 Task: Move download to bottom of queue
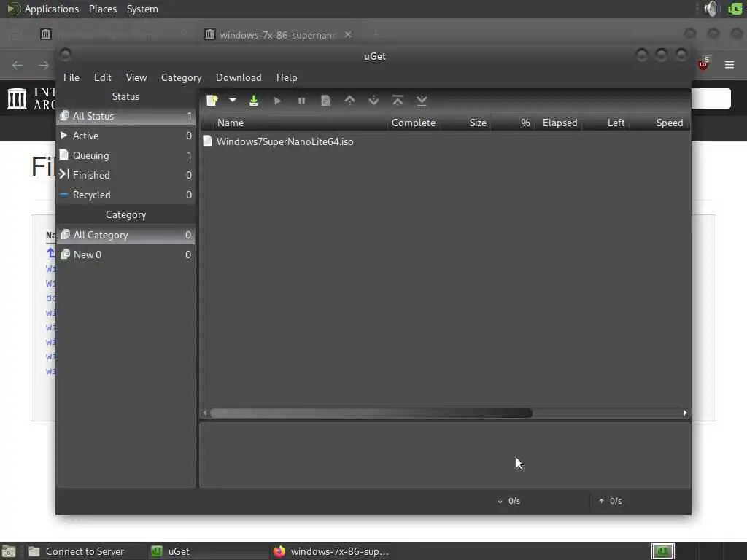click(x=422, y=101)
